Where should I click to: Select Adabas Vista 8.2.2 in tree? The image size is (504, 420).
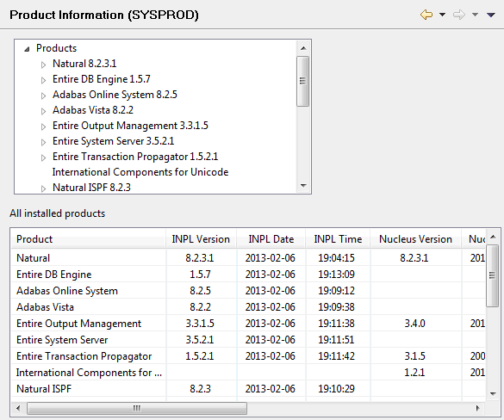pyautogui.click(x=93, y=110)
